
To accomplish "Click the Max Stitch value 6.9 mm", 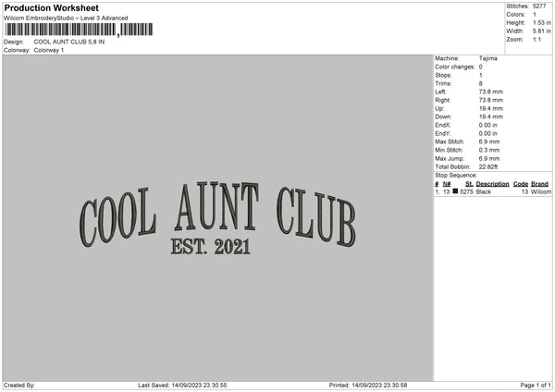I will [x=489, y=141].
